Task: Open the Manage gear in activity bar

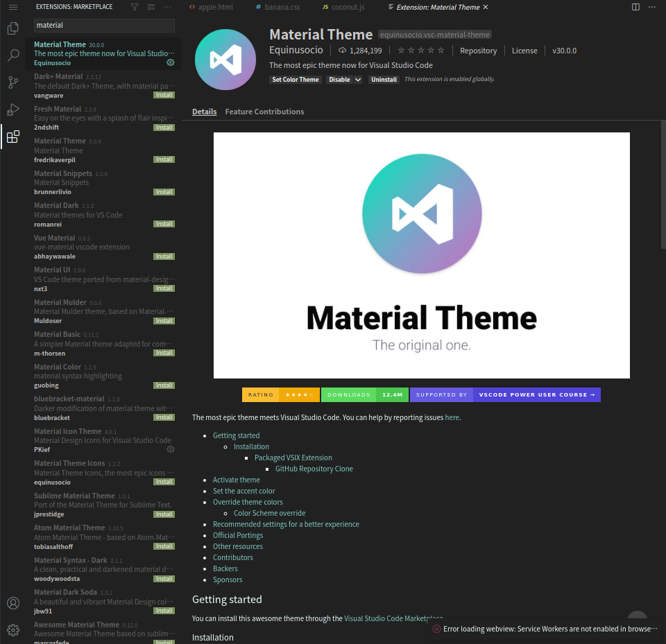Action: tap(13, 630)
